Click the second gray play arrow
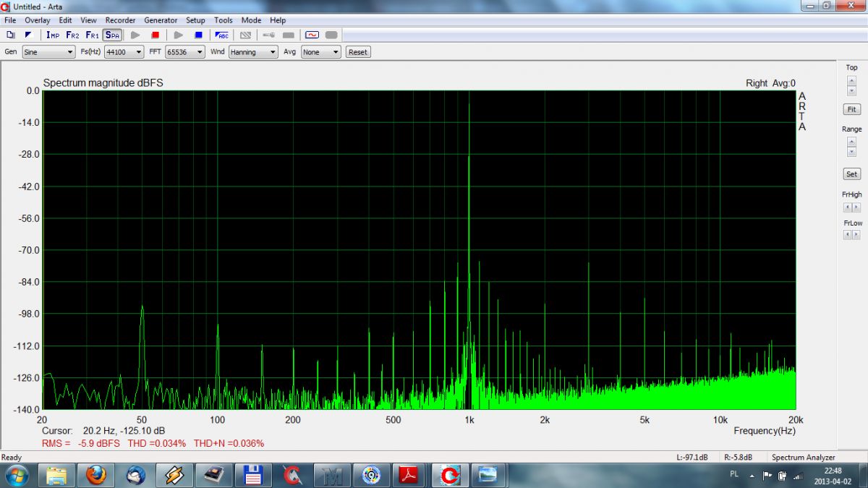The height and width of the screenshot is (488, 868). (x=179, y=35)
